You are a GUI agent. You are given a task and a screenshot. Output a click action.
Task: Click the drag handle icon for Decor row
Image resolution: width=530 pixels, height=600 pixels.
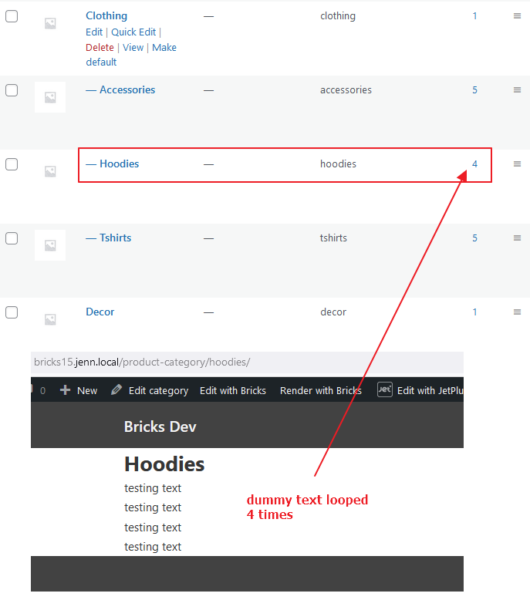[x=517, y=312]
